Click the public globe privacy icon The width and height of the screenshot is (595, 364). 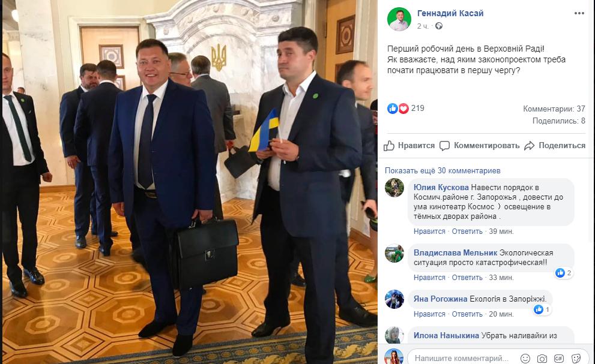point(439,26)
